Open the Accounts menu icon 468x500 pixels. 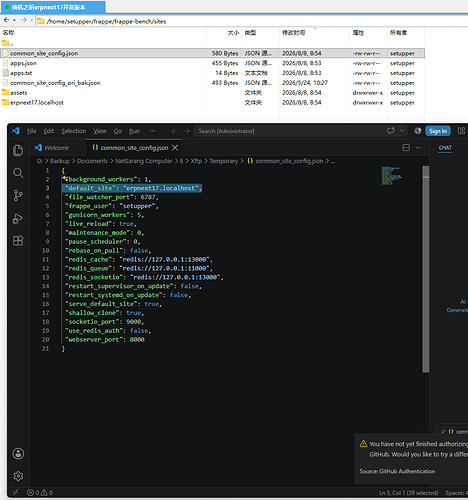[18, 453]
